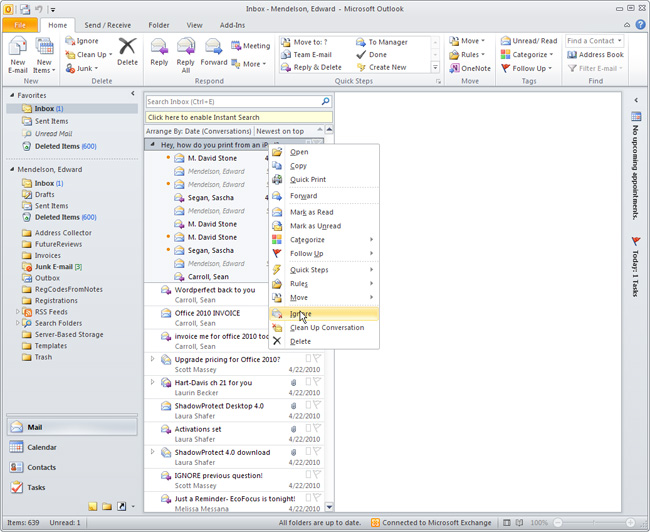Forward the message via ribbon
650x532 pixels.
[214, 51]
